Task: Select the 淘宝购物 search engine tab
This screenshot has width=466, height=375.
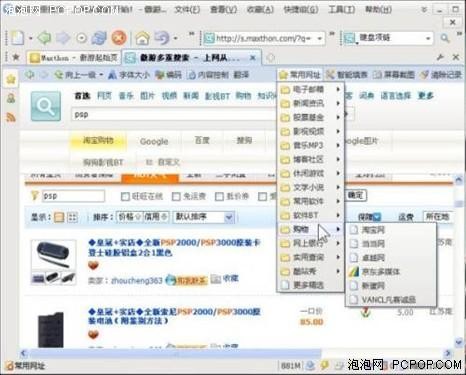Action: pos(98,141)
